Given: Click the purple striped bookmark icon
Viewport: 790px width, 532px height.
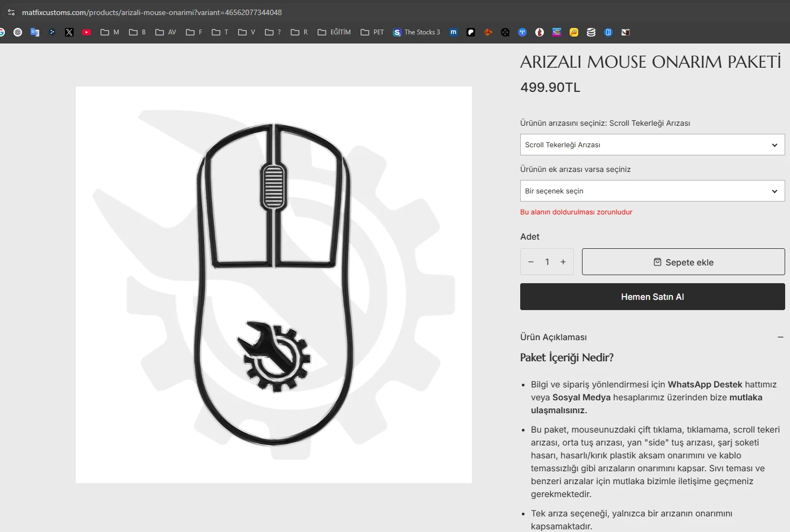Looking at the screenshot, I should (x=557, y=32).
